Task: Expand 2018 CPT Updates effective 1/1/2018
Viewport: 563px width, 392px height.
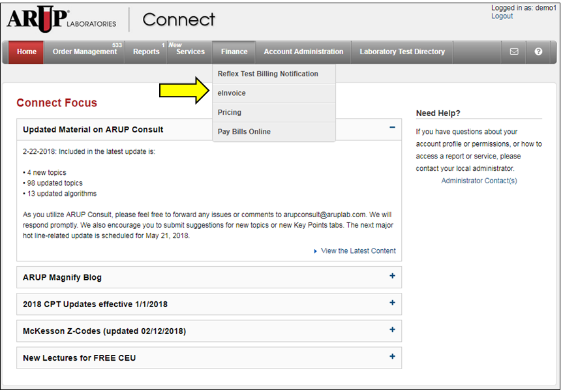Action: coord(393,303)
